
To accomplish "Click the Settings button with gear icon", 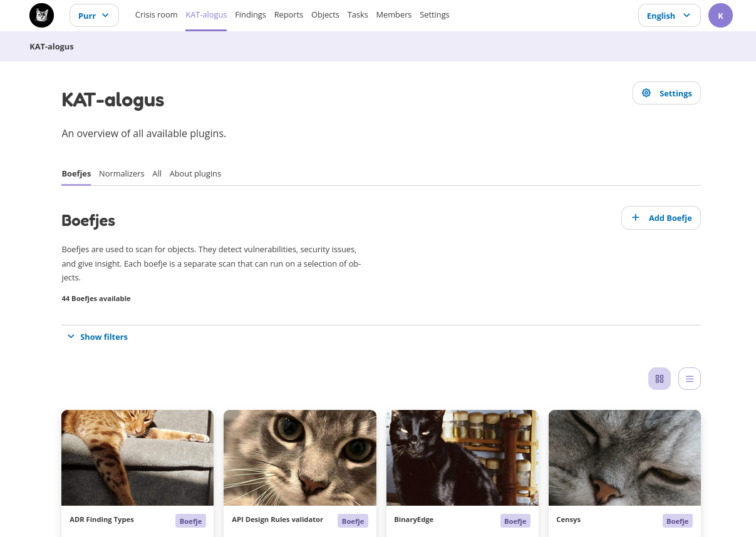I will tap(666, 93).
